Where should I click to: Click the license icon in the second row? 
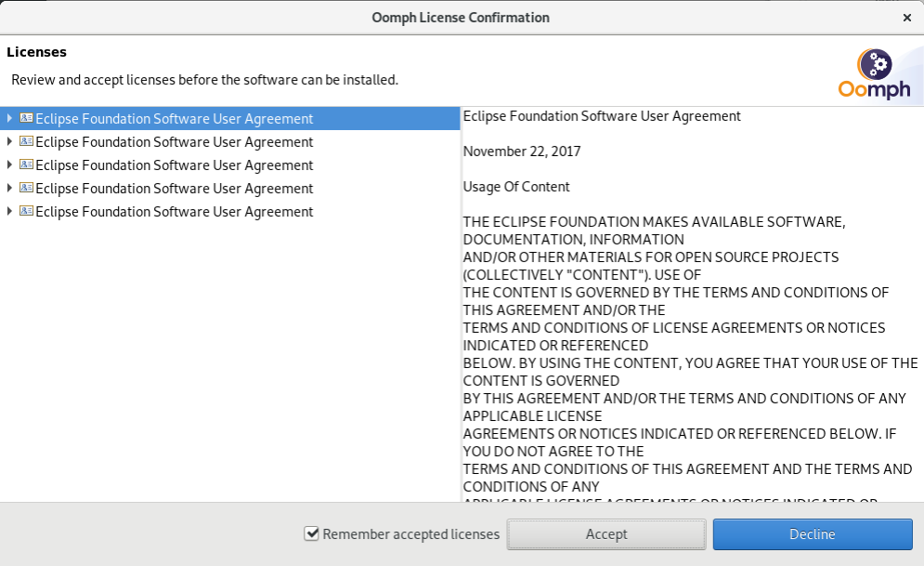[26, 141]
